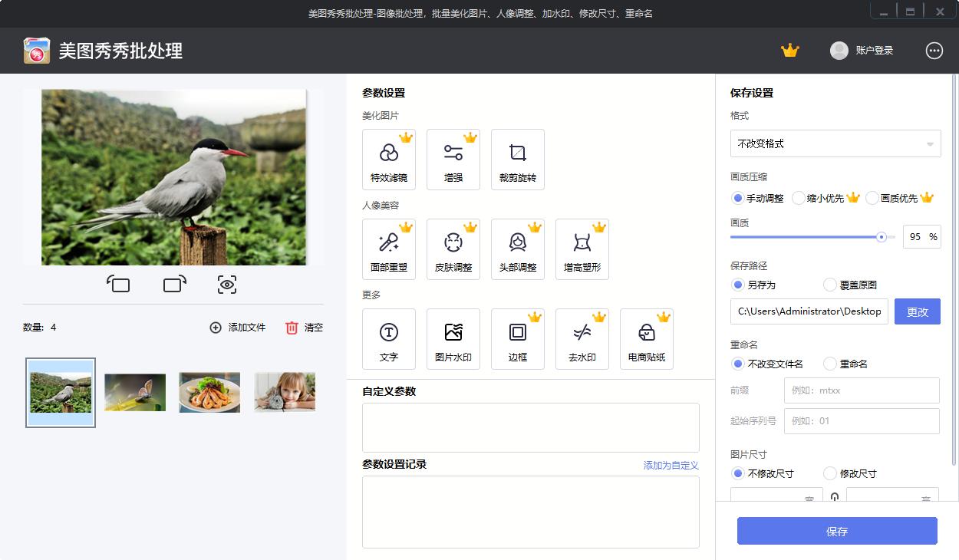Click the 95 quality percentage field
This screenshot has width=959, height=560.
click(921, 237)
